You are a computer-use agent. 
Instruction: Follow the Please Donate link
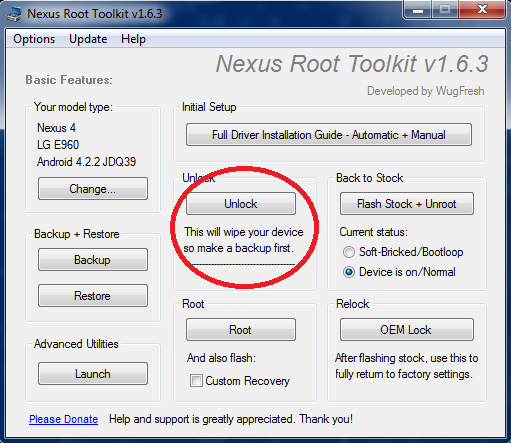tap(63, 419)
